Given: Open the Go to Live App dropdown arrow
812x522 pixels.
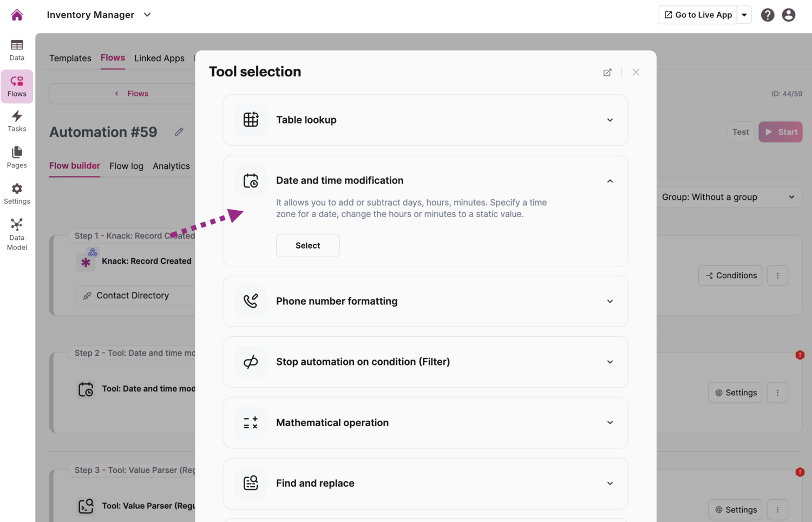Looking at the screenshot, I should tap(744, 15).
